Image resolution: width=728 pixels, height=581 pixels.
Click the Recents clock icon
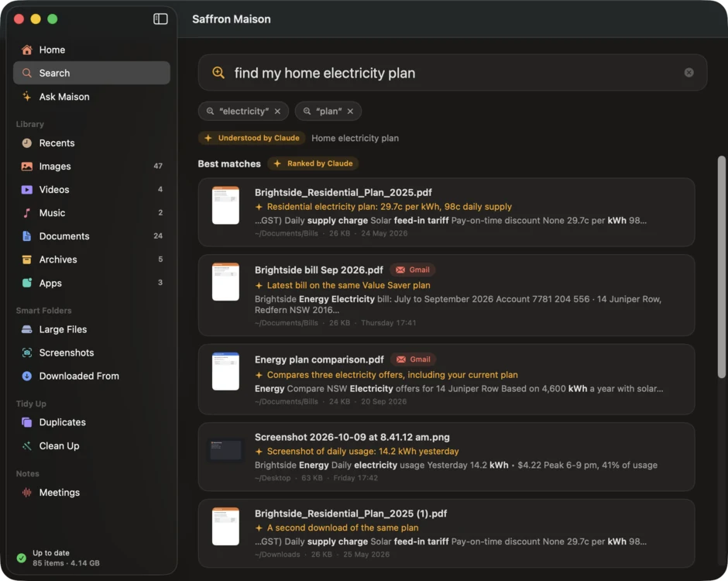click(x=27, y=143)
